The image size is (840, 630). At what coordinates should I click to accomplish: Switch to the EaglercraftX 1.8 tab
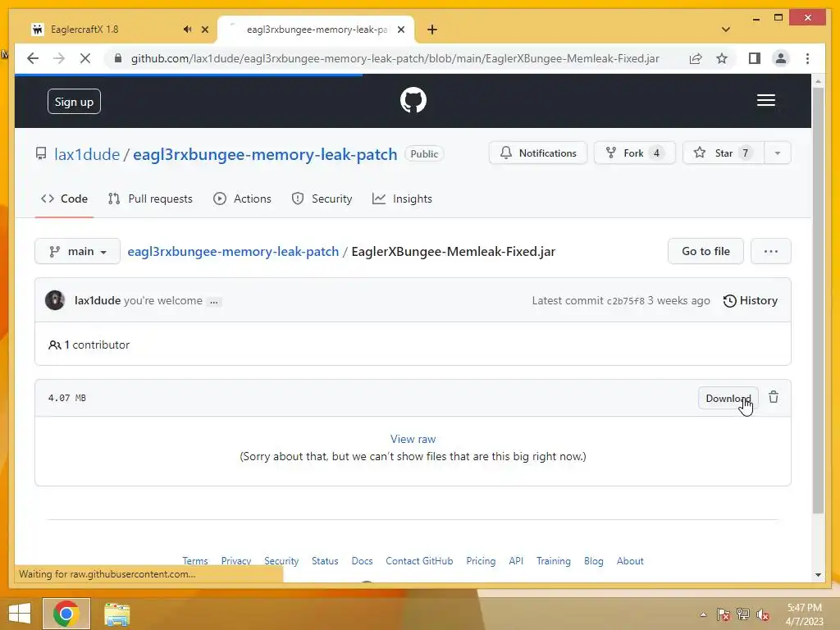tap(84, 30)
